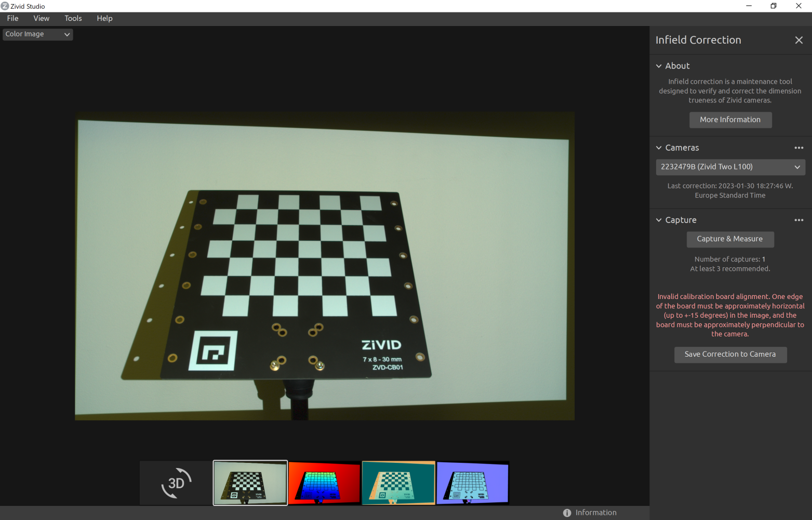Select the depth map thumbnail

(324, 483)
